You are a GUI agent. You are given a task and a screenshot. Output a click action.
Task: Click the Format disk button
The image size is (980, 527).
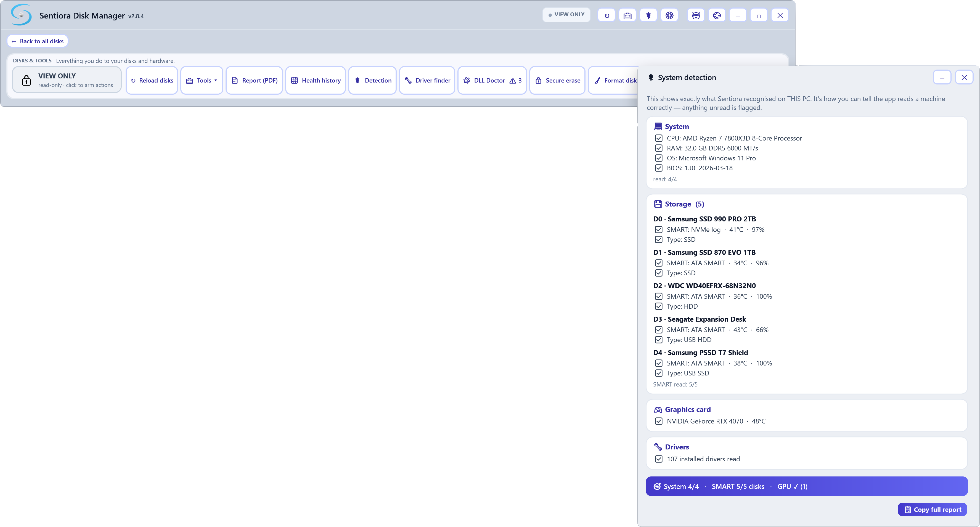(613, 80)
